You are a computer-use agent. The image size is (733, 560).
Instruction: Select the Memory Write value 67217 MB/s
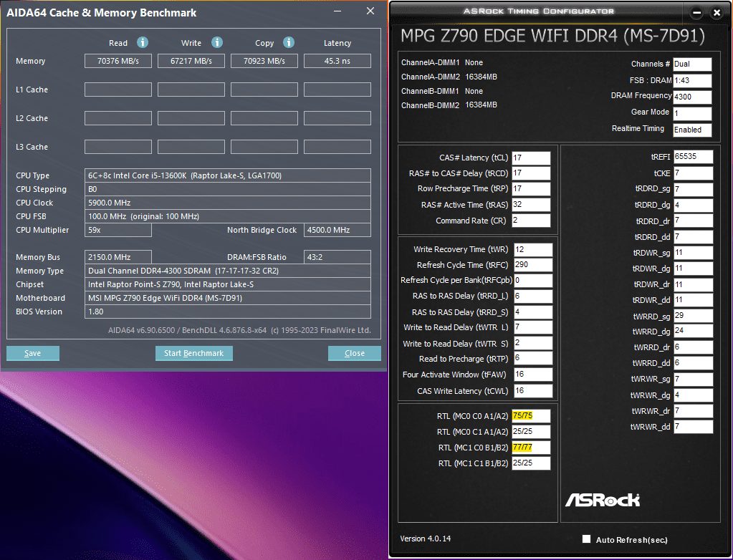[x=191, y=61]
